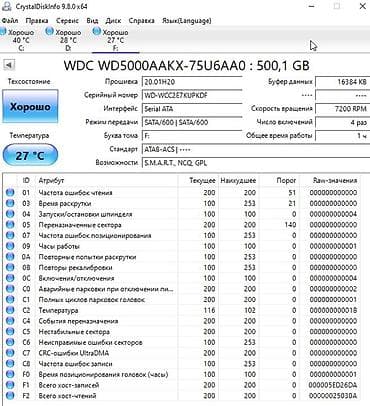
Task: Click status icon for attribute 03
Action: (x=10, y=203)
